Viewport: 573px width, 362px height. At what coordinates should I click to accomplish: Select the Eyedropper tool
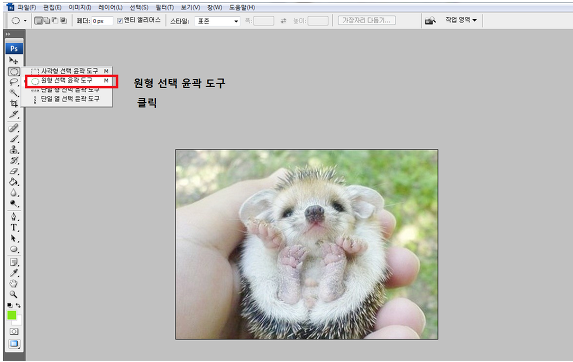pos(14,273)
